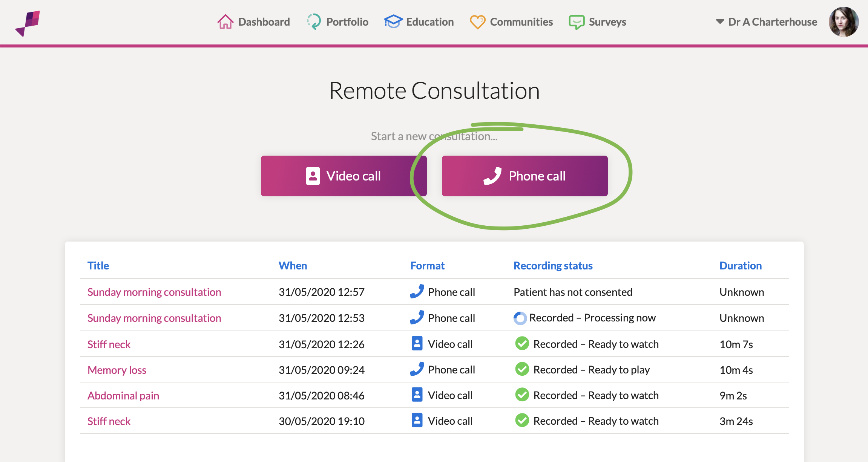Open the Memory loss consultation link

(x=117, y=370)
